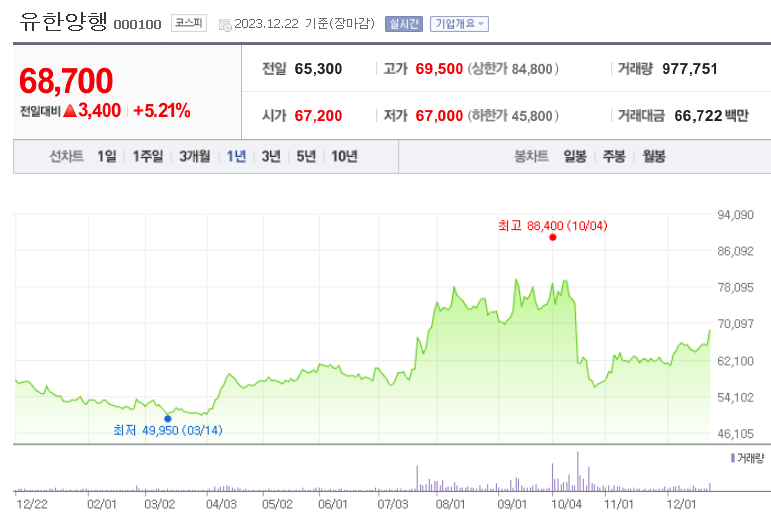
Task: Click the 거래량 legend in volume chart
Action: pos(747,458)
